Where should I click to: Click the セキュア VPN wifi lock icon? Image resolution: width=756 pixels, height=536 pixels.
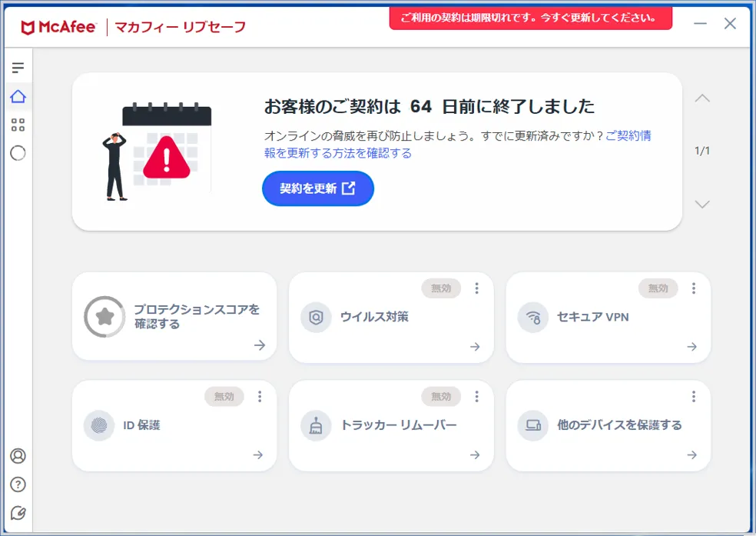click(532, 317)
